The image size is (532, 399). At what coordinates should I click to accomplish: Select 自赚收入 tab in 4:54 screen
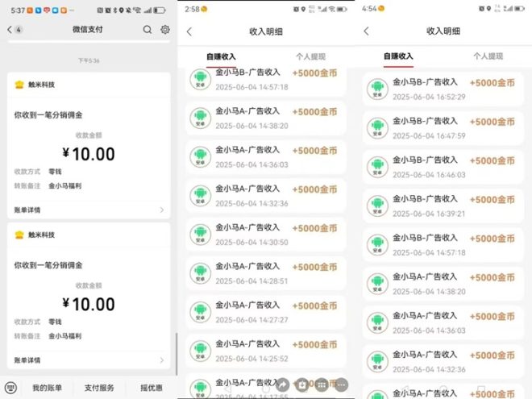tap(398, 56)
